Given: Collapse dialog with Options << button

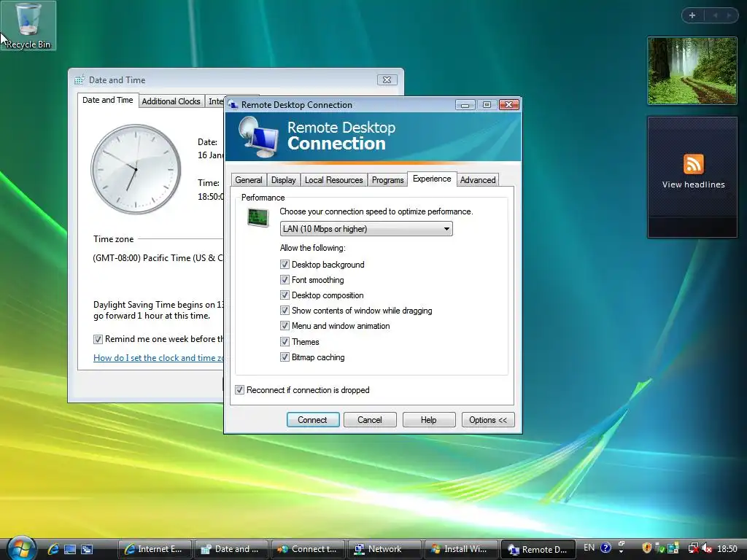Looking at the screenshot, I should tap(488, 419).
